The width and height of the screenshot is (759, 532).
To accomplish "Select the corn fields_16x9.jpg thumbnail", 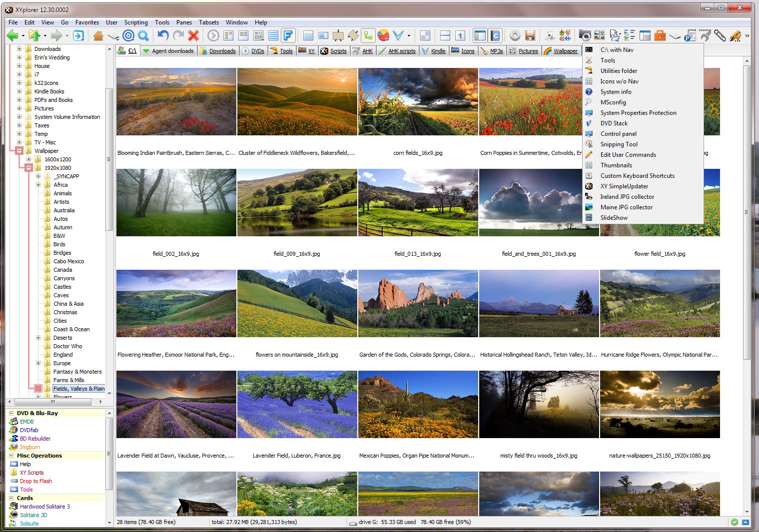I will 418,102.
